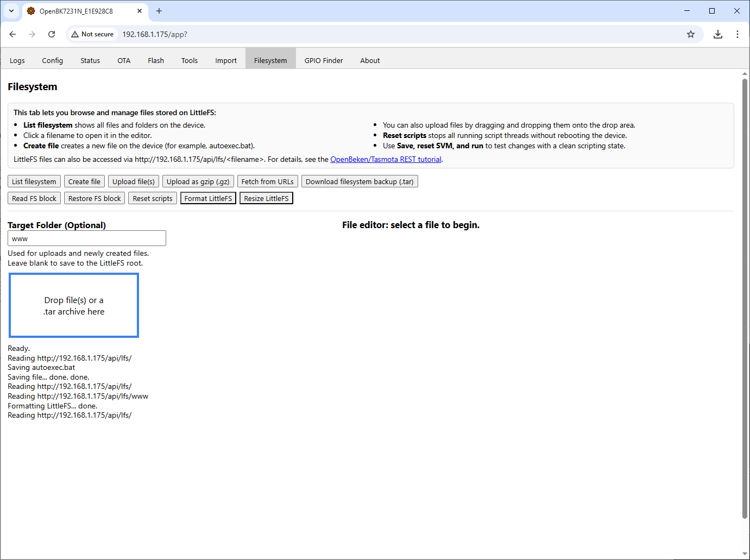The height and width of the screenshot is (560, 750).
Task: Click the List filesystem button
Action: pyautogui.click(x=34, y=181)
